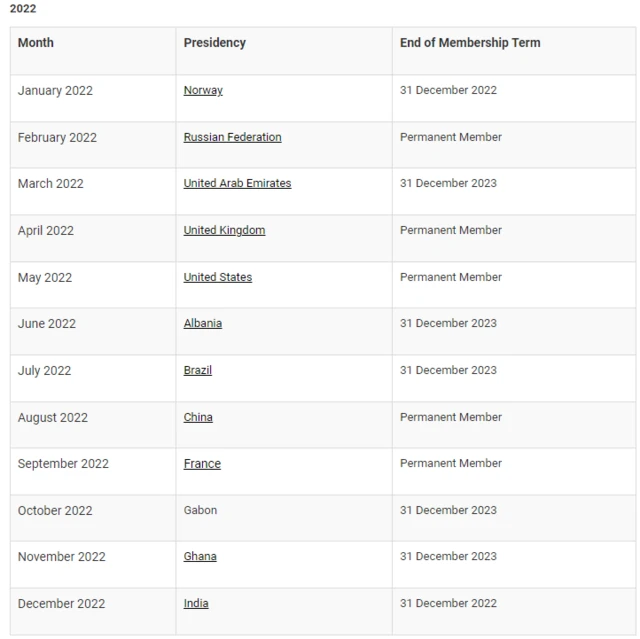Click the Brazil link
This screenshot has height=639, width=640.
197,370
